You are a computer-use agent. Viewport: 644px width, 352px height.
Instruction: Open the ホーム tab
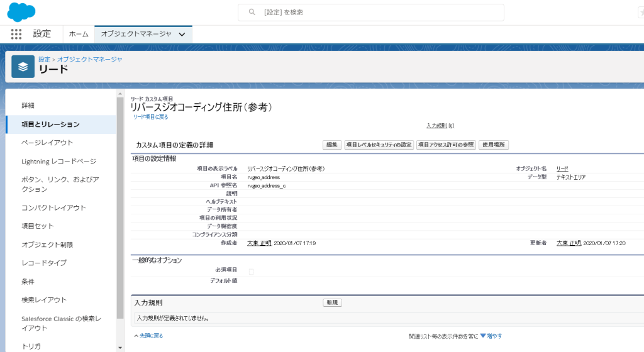[79, 34]
